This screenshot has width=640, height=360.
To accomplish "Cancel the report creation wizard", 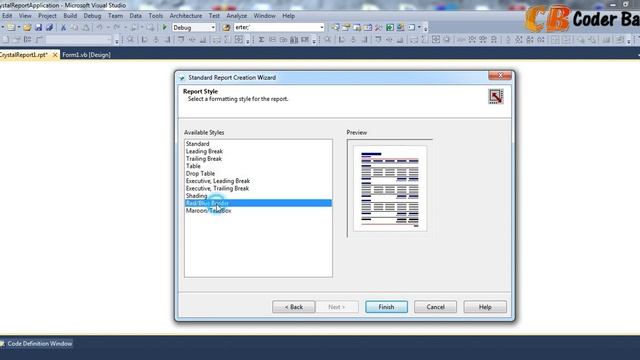I will point(436,307).
